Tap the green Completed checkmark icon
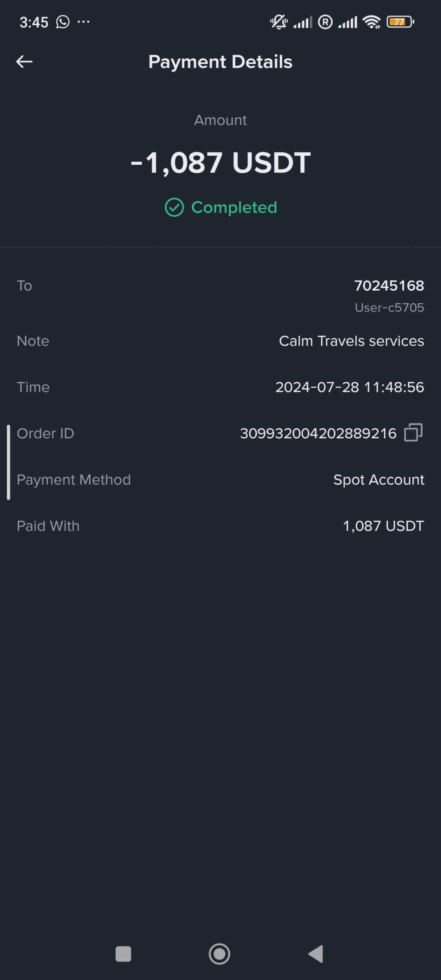Screen dimensions: 441x980 (x=174, y=207)
